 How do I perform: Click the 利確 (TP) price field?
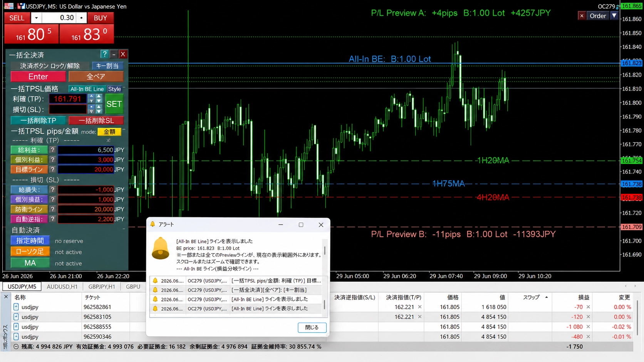pyautogui.click(x=67, y=99)
